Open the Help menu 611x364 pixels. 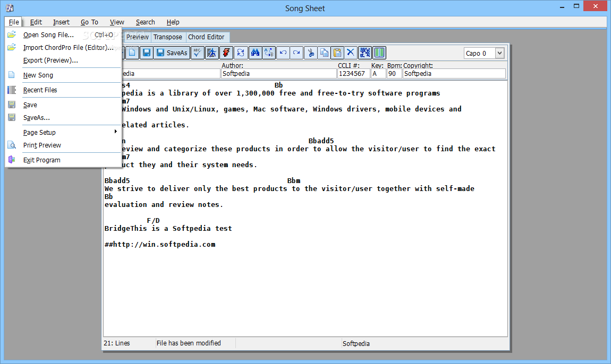click(x=173, y=22)
